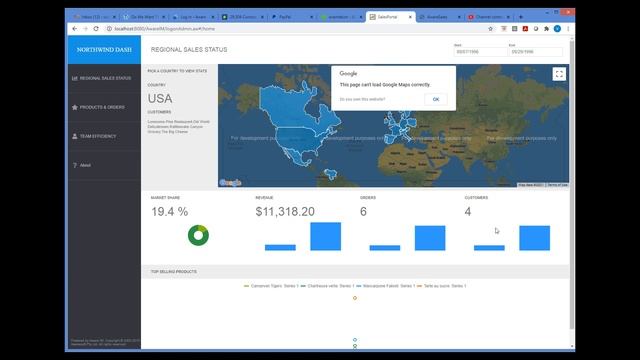Viewport: 640px width, 360px height.
Task: Open Team Efficiency in sidebar
Action: [x=104, y=136]
